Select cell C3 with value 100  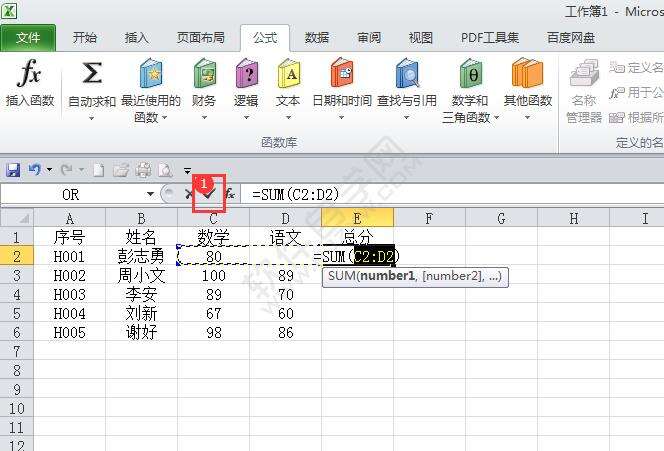click(x=213, y=275)
